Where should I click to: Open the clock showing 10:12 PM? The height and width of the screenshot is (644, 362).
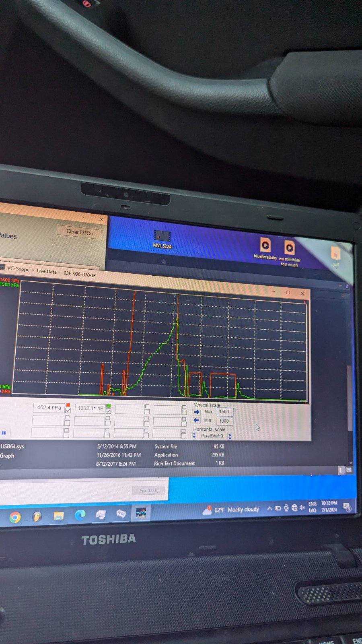tap(329, 506)
